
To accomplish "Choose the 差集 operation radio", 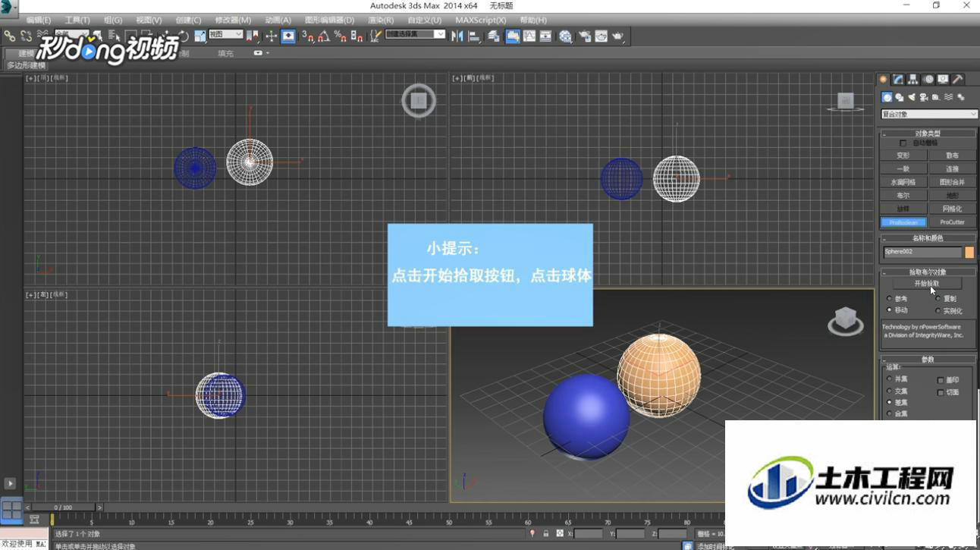I will (x=890, y=402).
